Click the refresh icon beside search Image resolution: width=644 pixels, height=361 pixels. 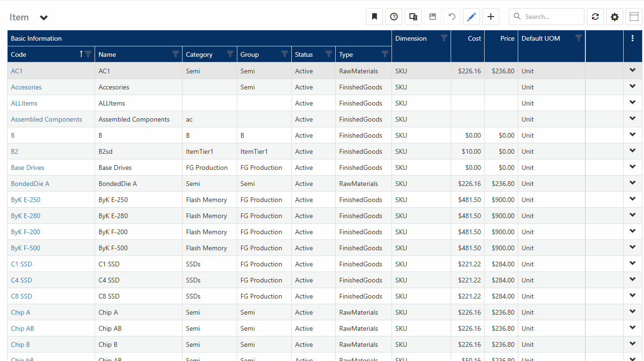click(595, 17)
